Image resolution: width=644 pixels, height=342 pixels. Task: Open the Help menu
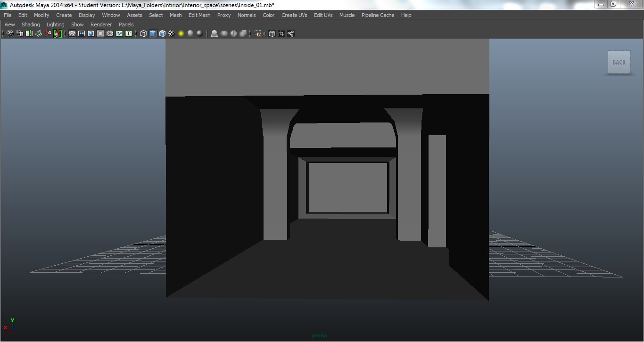(x=406, y=15)
